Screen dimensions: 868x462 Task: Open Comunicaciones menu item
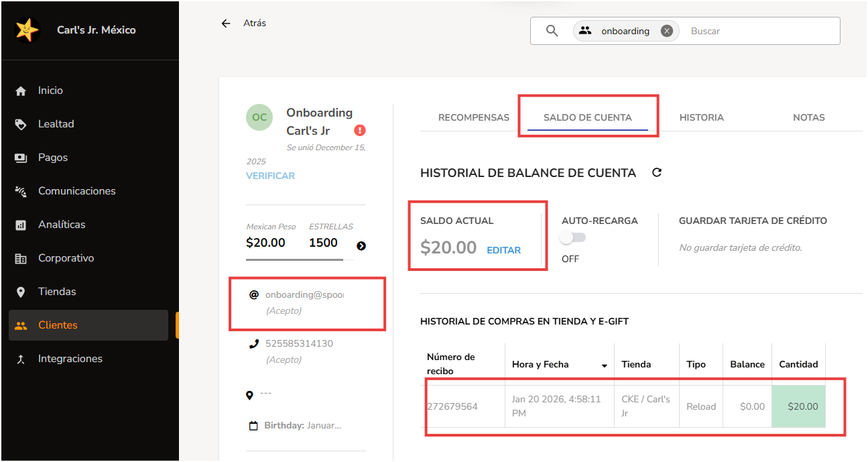click(x=88, y=191)
